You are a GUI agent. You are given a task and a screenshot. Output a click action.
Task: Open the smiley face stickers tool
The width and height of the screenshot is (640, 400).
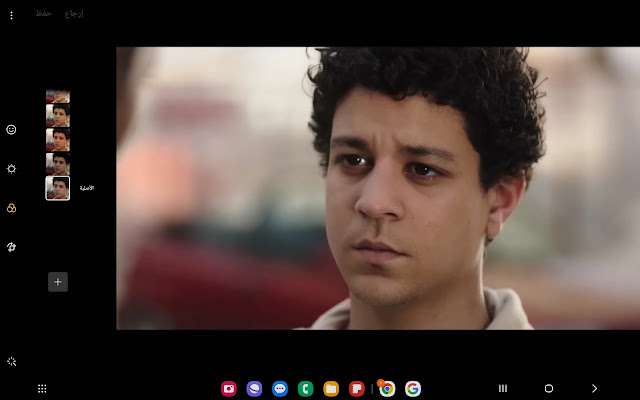coord(11,129)
